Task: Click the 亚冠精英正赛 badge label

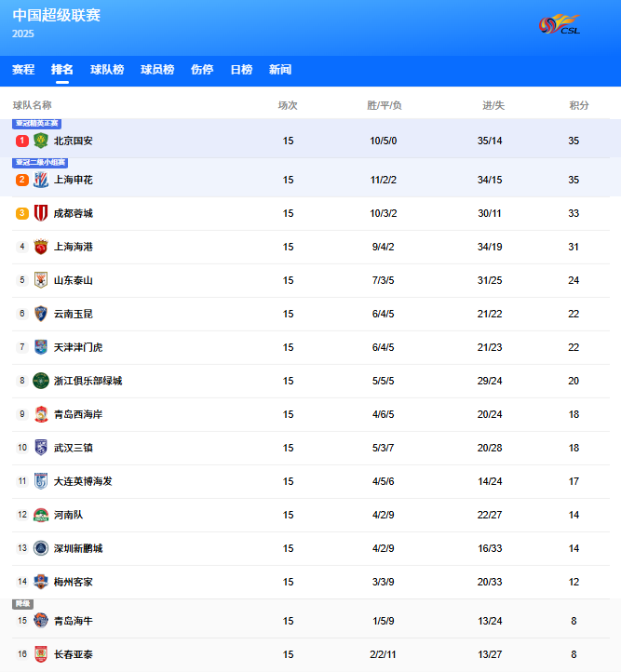Action: (x=37, y=124)
